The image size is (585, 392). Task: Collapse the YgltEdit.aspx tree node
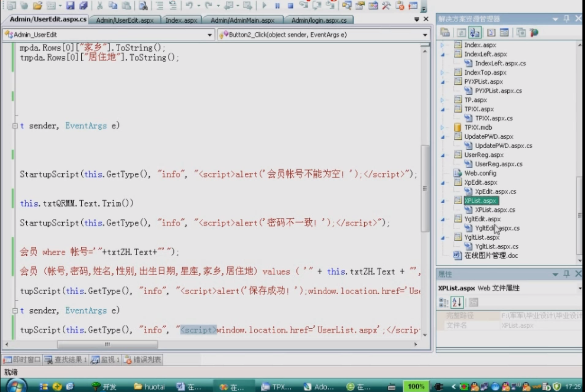[x=443, y=219]
